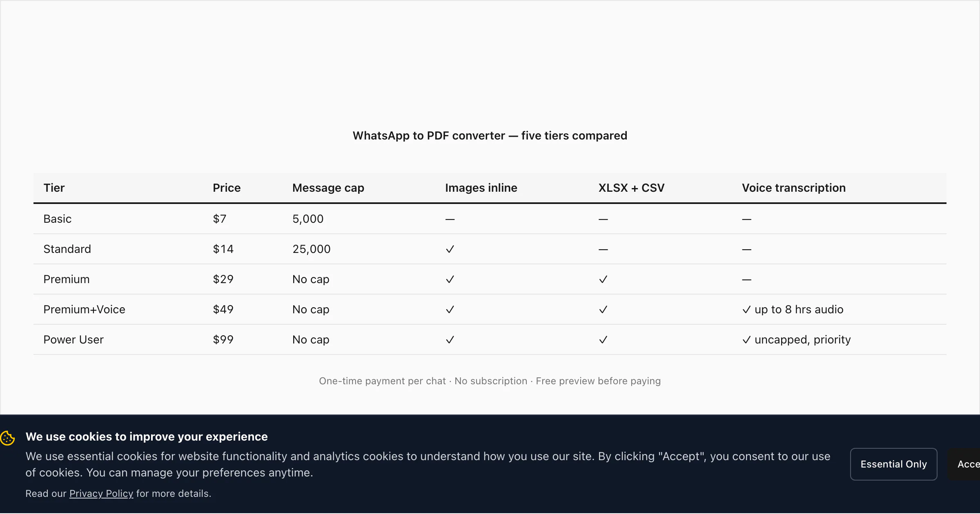The image size is (980, 514).
Task: Click No cap in Premium row
Action: pos(311,279)
